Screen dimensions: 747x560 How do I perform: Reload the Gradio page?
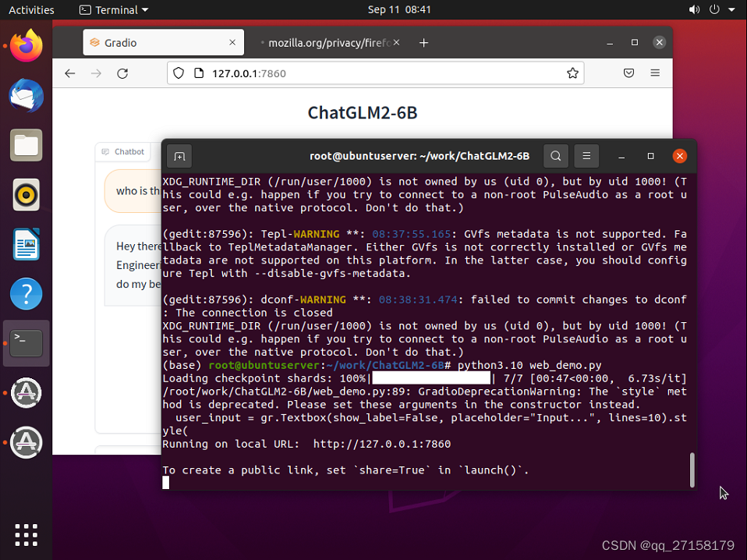point(122,73)
